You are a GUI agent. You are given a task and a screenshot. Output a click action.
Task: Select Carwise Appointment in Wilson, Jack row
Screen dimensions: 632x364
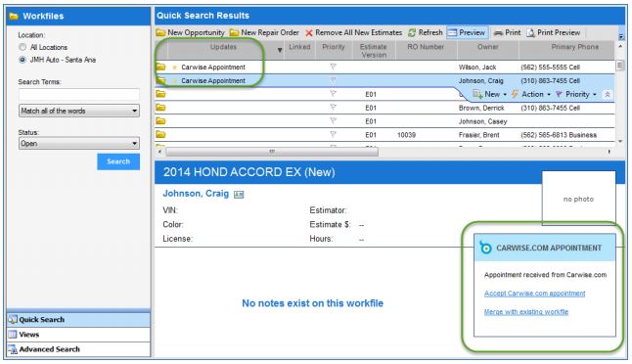213,68
